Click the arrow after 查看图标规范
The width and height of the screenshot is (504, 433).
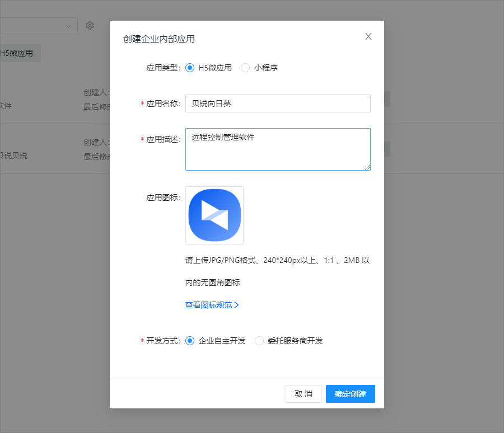(x=237, y=305)
